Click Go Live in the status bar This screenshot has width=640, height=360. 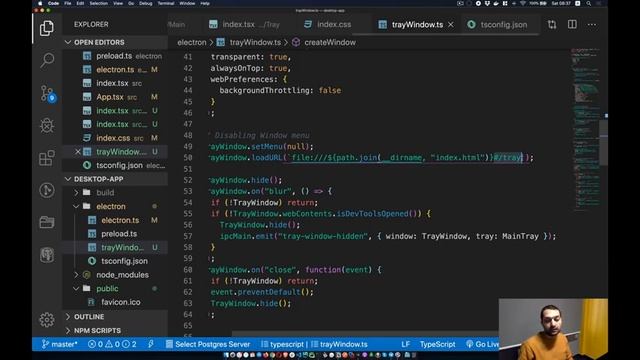tap(482, 344)
